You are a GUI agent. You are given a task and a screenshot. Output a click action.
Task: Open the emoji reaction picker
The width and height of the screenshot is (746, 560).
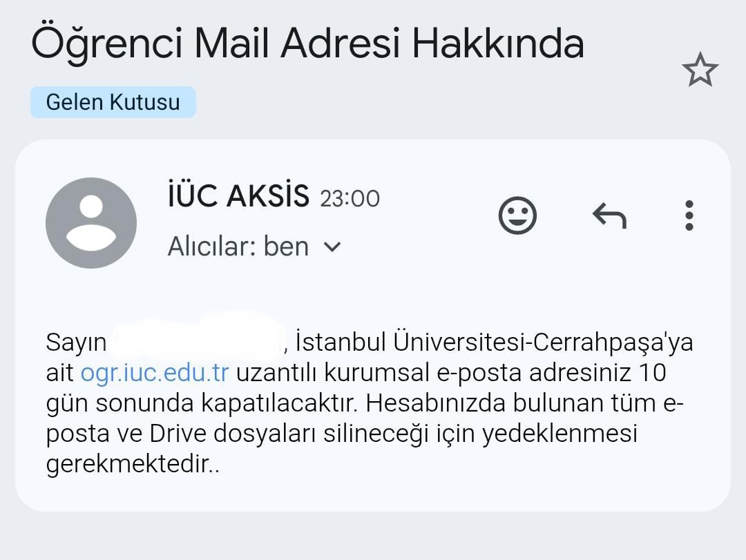(x=517, y=215)
